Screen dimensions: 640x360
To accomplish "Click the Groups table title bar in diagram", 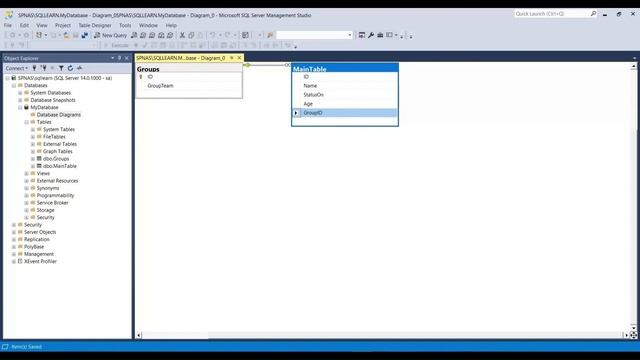I will (189, 69).
